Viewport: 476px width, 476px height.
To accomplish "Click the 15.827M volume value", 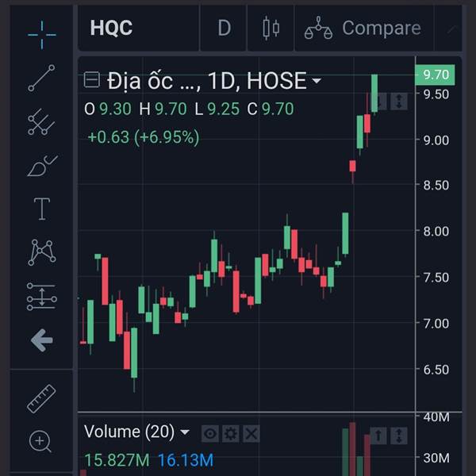I will click(x=117, y=460).
